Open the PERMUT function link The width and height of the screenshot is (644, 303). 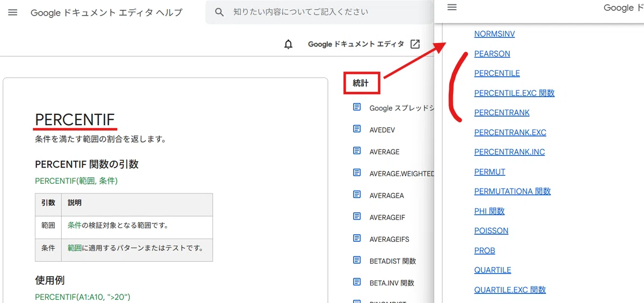[489, 172]
